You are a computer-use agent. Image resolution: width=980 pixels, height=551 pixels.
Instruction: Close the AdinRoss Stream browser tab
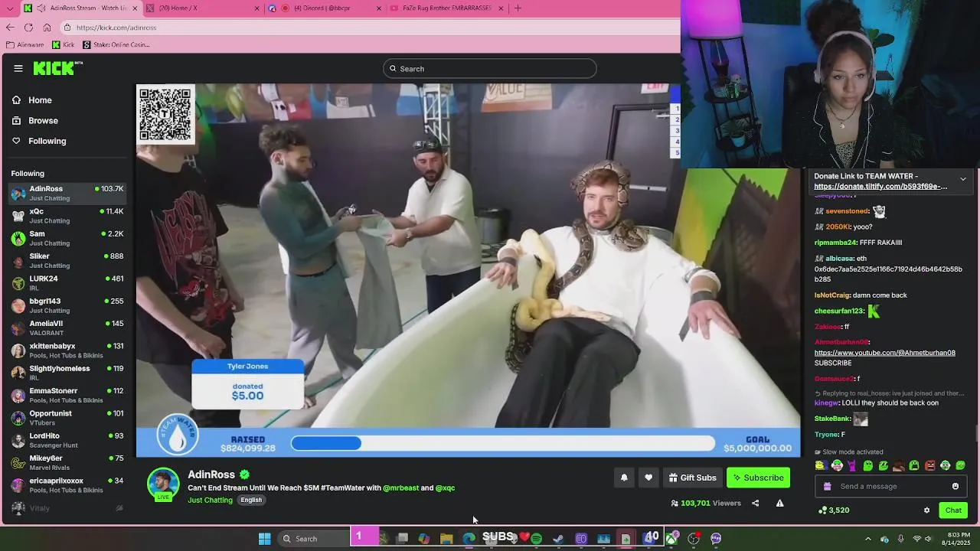(136, 8)
